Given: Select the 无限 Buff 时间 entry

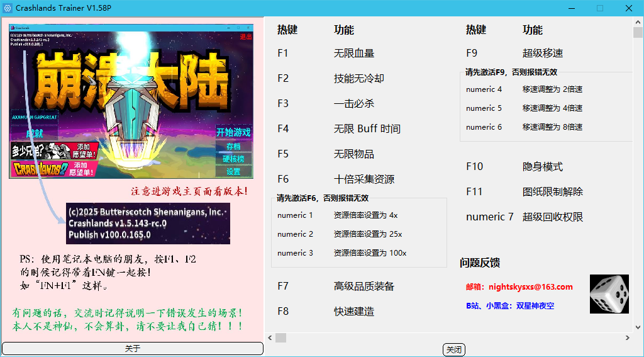Looking at the screenshot, I should (x=367, y=128).
